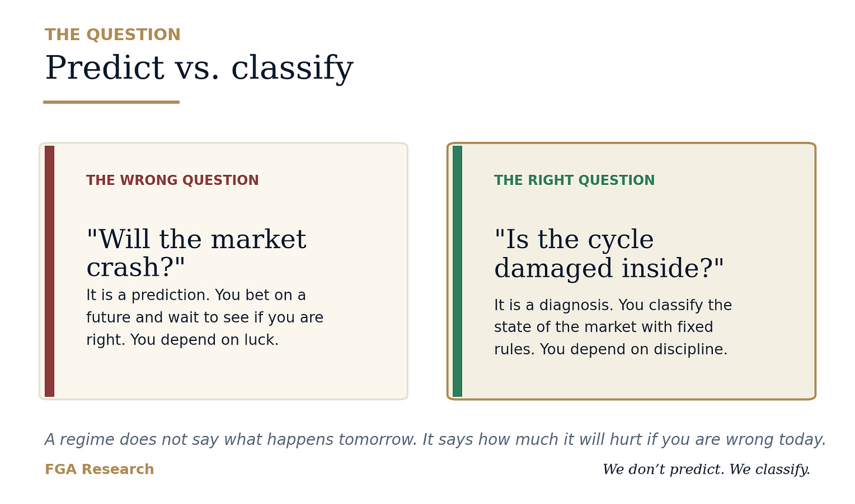Click the green vertical bar on right card
Viewport: 855px width, 504px height.
[x=457, y=271]
